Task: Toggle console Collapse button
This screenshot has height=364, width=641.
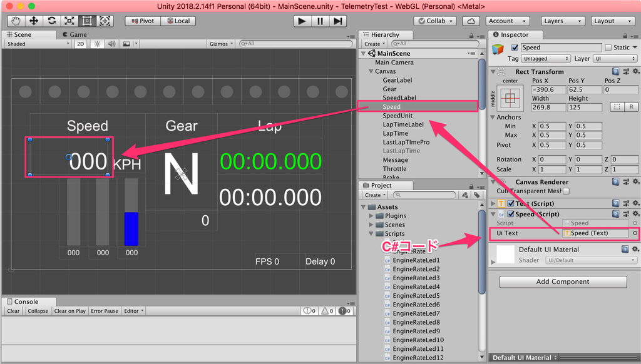Action: pyautogui.click(x=38, y=311)
